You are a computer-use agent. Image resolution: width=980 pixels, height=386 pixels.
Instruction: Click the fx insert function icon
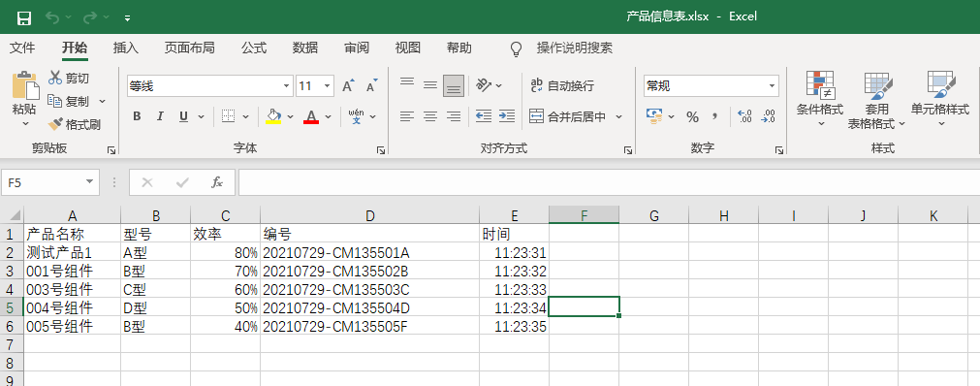coord(217,182)
